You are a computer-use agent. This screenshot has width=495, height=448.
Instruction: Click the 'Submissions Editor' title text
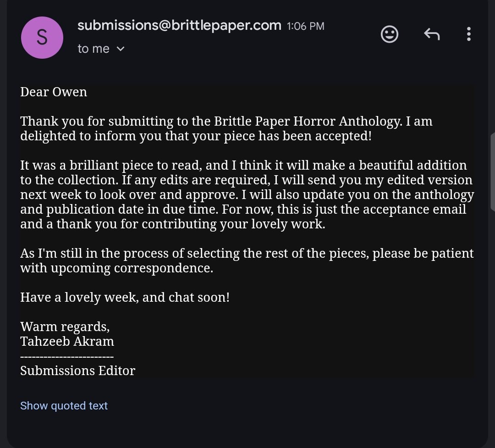point(77,371)
